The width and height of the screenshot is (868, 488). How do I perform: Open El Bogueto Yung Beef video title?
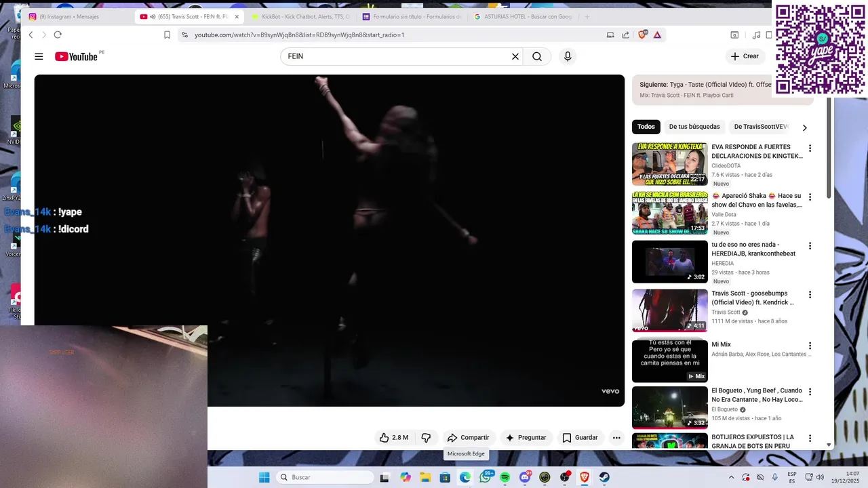(x=757, y=395)
